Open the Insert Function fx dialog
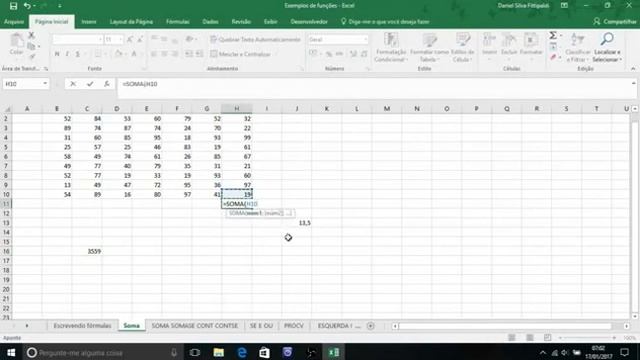 click(107, 84)
